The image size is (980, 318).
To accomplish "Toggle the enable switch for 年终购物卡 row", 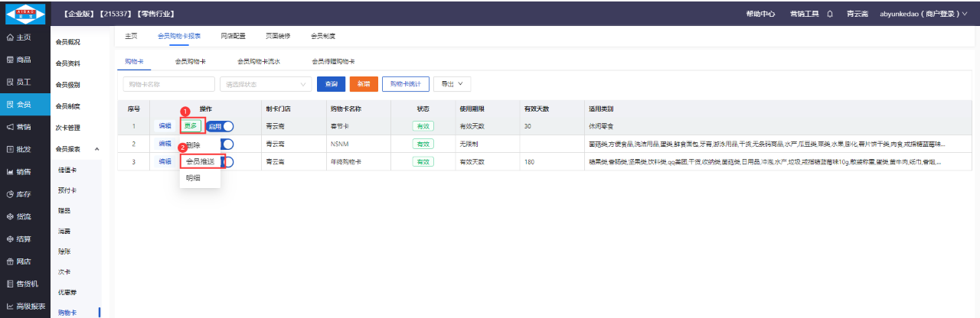I will (x=228, y=161).
